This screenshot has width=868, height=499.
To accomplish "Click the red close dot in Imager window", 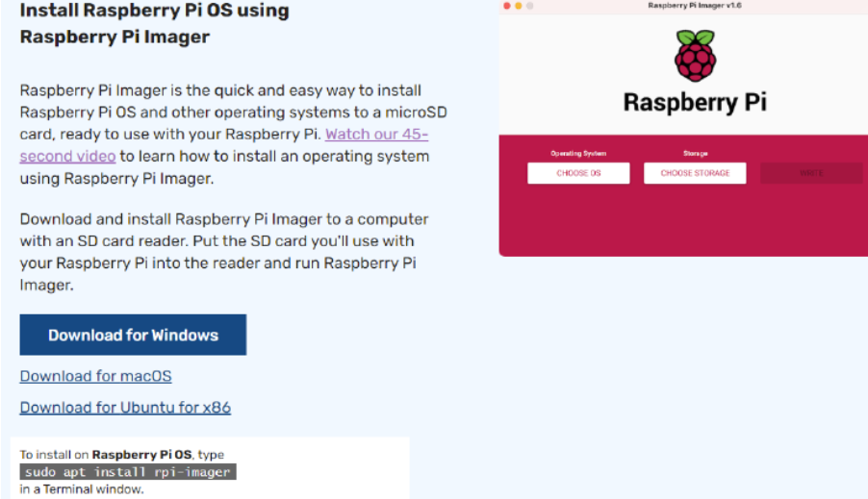I will pyautogui.click(x=506, y=6).
